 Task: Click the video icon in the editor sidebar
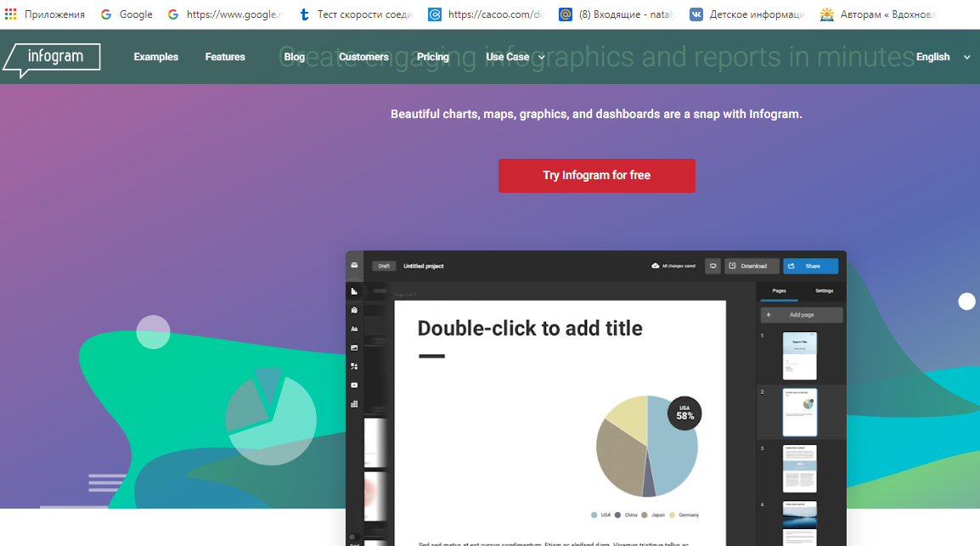click(x=354, y=385)
